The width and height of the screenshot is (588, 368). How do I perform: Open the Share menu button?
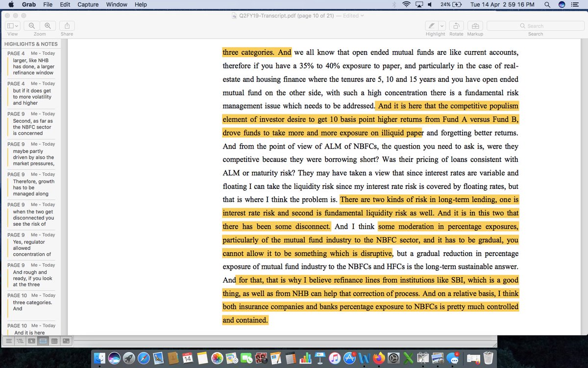67,26
